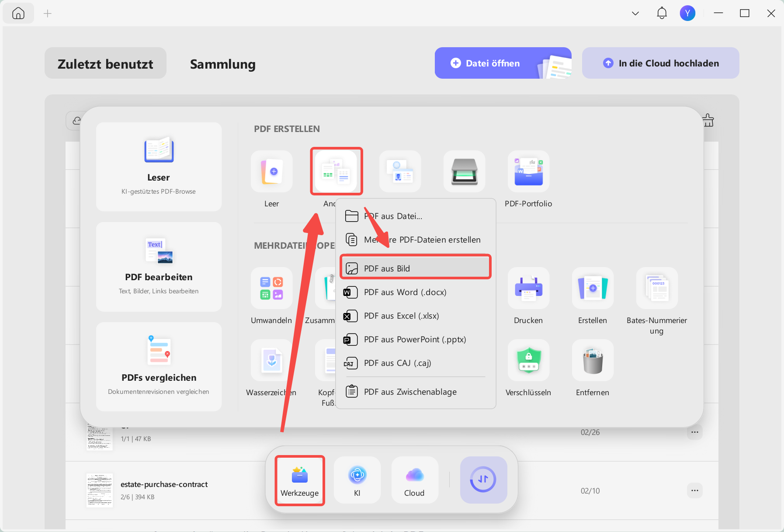This screenshot has width=784, height=532.
Task: Choose PDF aus CAJ (.caj)
Action: point(416,363)
